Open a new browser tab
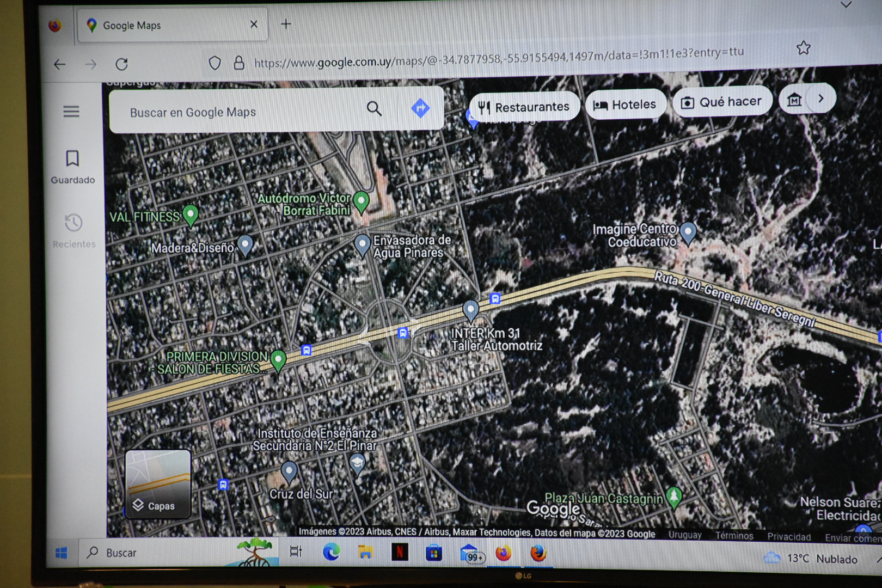 [x=286, y=24]
